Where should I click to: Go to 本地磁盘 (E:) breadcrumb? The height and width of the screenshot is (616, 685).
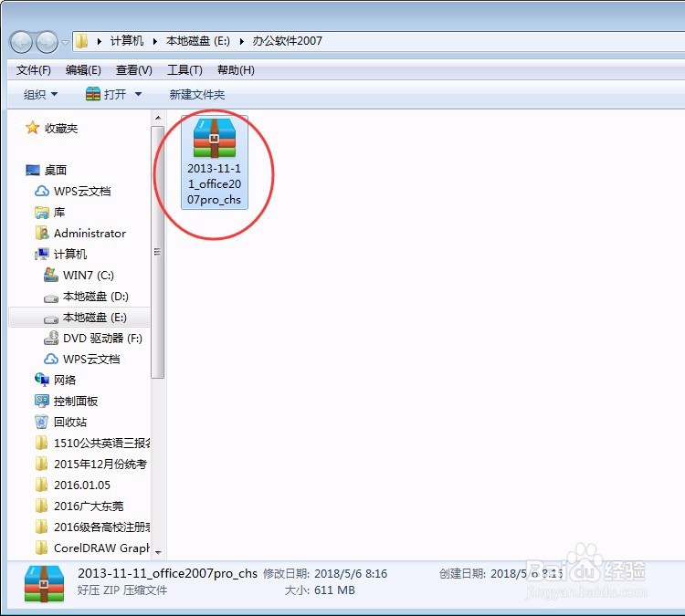pyautogui.click(x=197, y=41)
